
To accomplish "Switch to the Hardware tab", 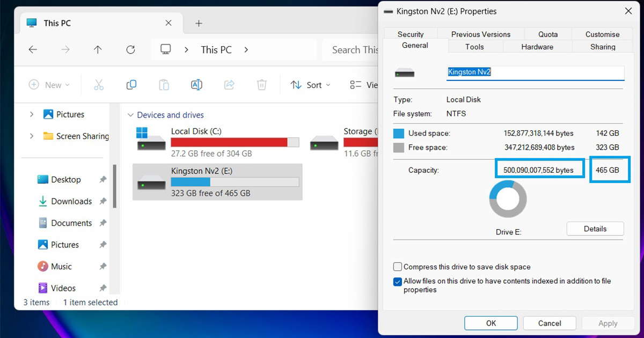I will (537, 47).
